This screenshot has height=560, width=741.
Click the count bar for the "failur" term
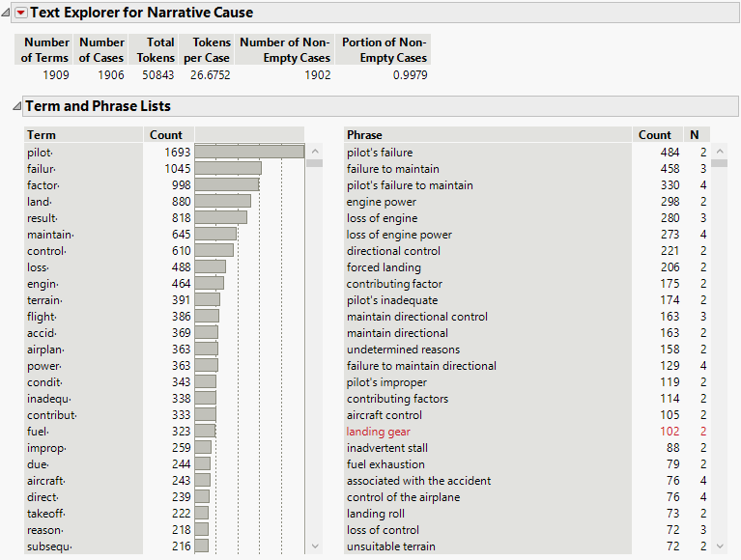(x=228, y=169)
